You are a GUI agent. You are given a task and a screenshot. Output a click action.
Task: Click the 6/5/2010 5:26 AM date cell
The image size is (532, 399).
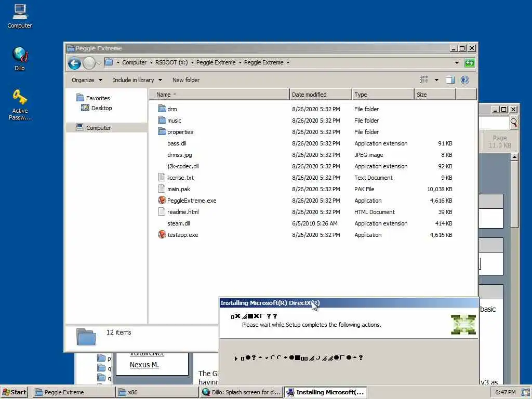314,223
